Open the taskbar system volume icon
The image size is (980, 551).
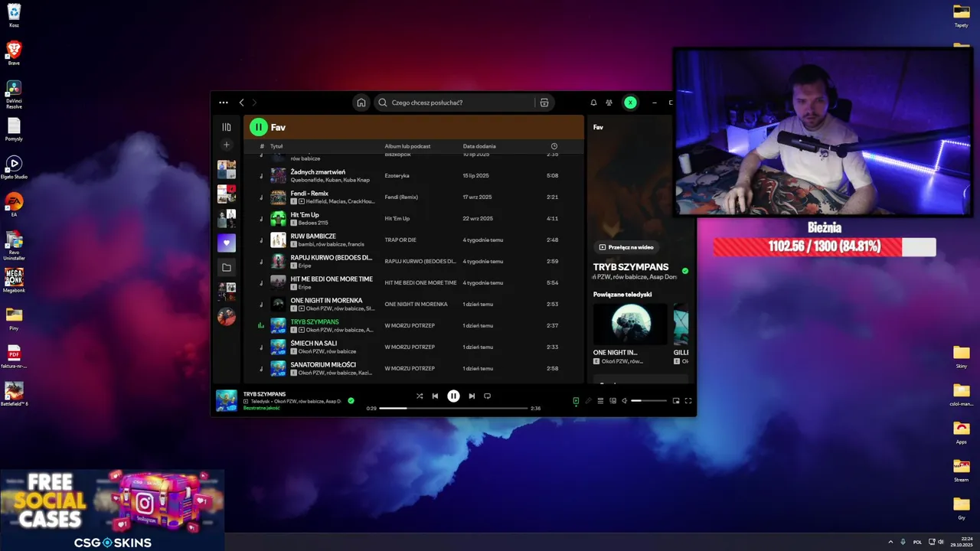coord(941,542)
